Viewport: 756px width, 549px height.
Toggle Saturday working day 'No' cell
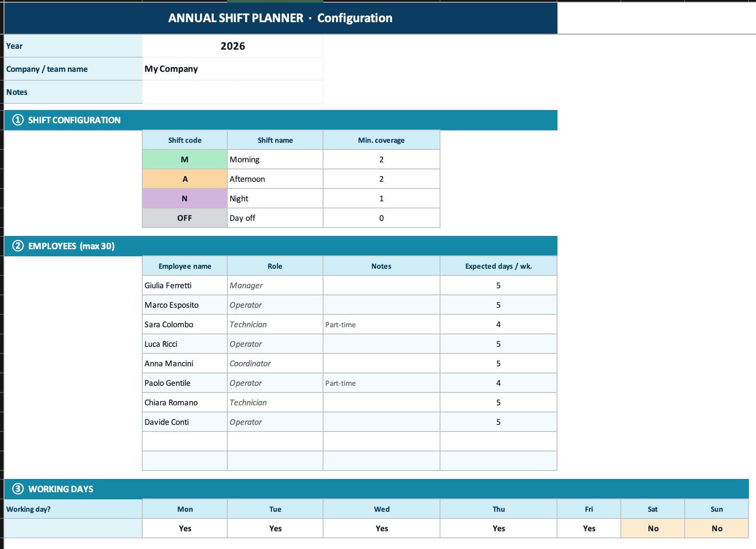pyautogui.click(x=653, y=529)
